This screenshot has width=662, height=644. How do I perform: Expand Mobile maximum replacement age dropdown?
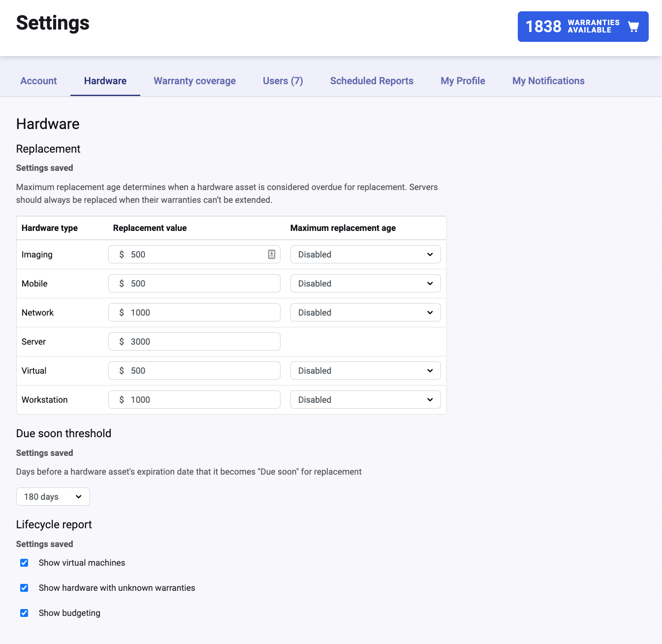pyautogui.click(x=365, y=284)
